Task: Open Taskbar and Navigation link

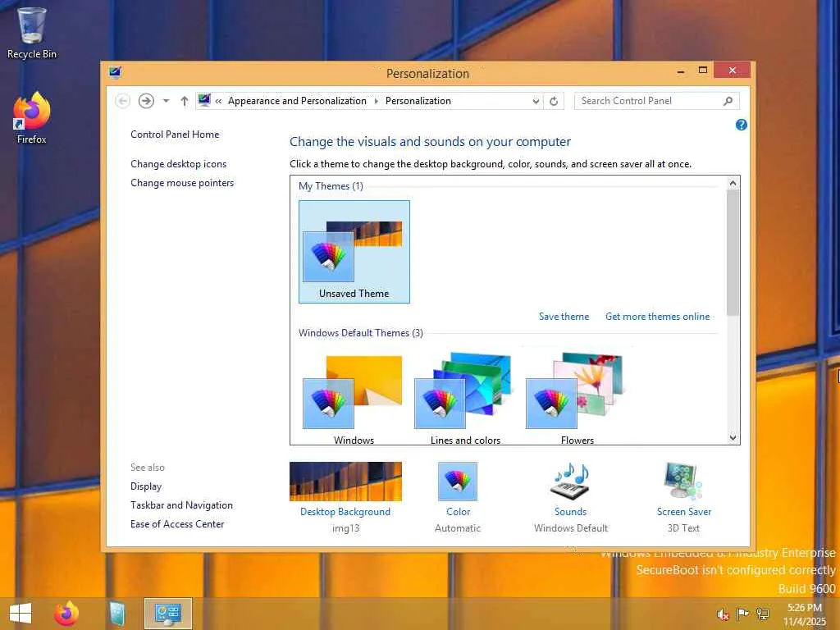Action: point(181,505)
